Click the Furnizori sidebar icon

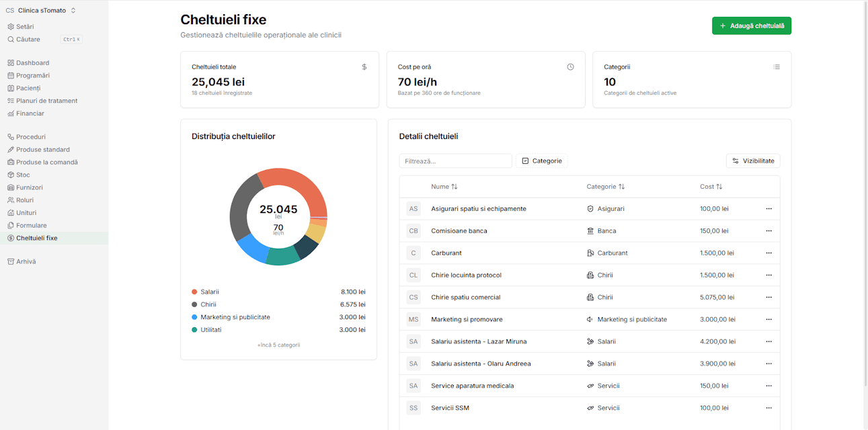tap(11, 187)
